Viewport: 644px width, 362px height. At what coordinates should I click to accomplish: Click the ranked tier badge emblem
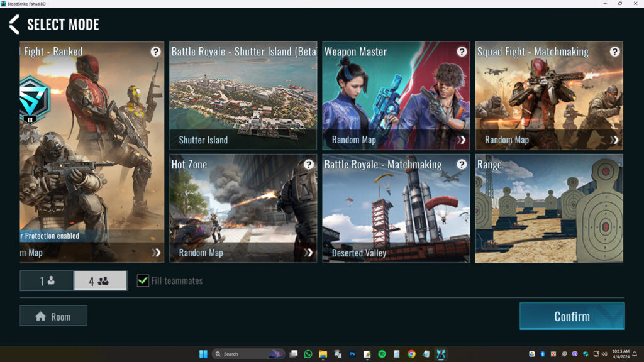click(x=34, y=100)
